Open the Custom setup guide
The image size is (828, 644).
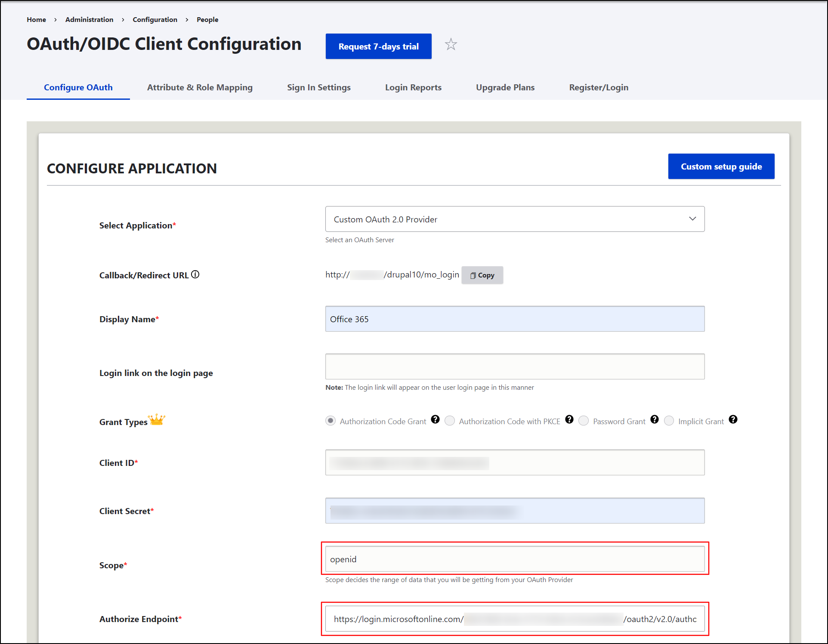[x=721, y=166]
